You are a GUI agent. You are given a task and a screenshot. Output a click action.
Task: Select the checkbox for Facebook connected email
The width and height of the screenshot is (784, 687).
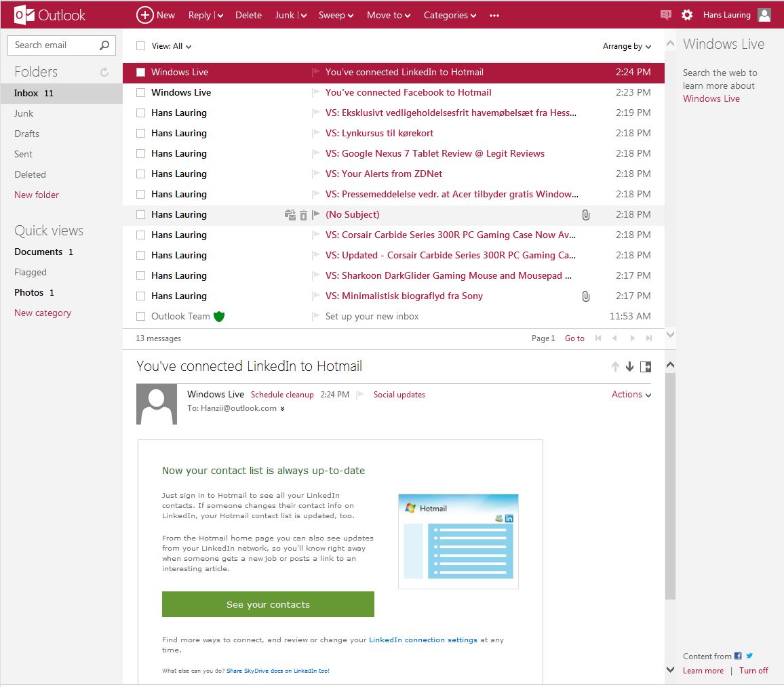tap(141, 93)
